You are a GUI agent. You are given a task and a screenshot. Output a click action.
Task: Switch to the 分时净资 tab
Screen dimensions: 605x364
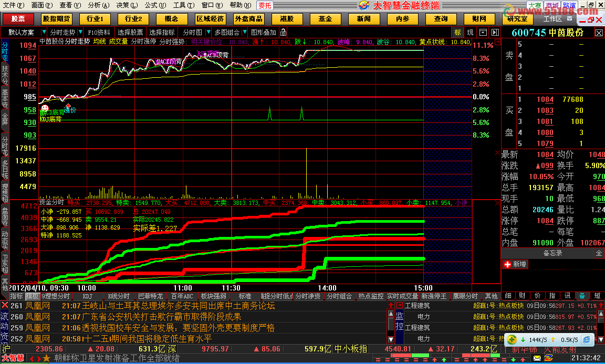pyautogui.click(x=308, y=296)
